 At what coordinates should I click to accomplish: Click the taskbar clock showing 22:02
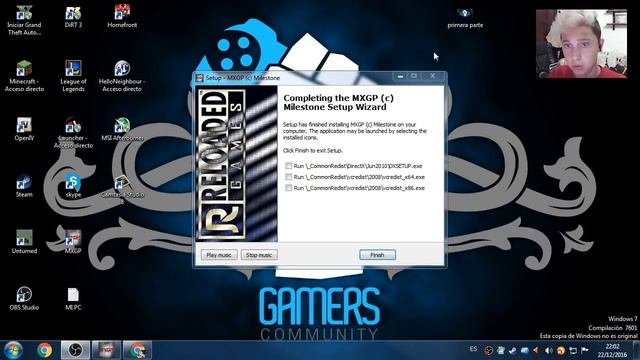tap(612, 350)
